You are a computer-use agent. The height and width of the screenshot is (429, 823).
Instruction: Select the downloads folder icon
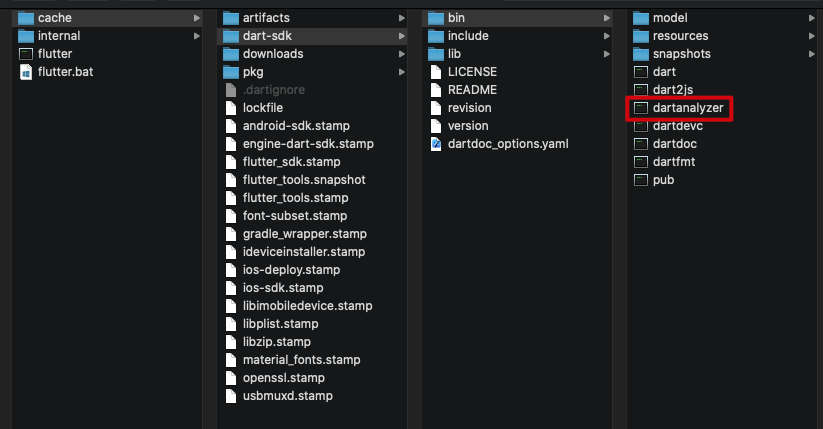[231, 54]
